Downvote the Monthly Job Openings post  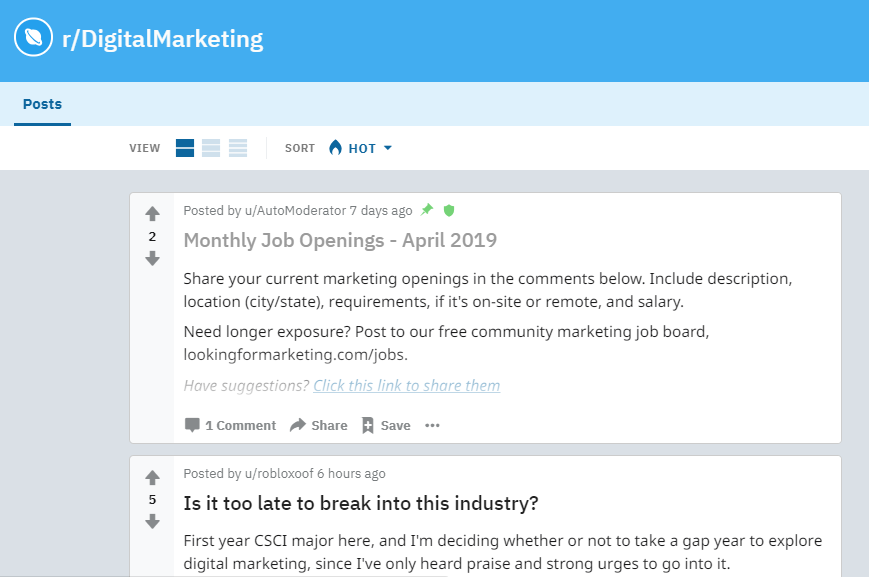click(x=152, y=258)
